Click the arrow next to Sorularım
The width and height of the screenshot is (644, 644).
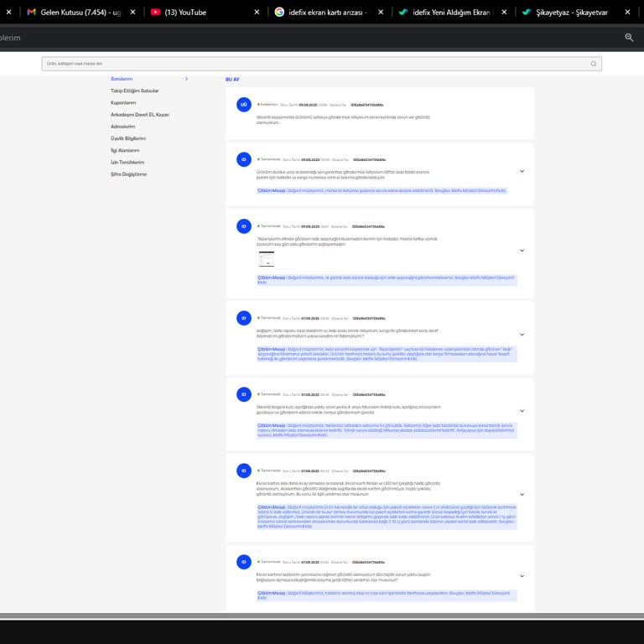[186, 79]
